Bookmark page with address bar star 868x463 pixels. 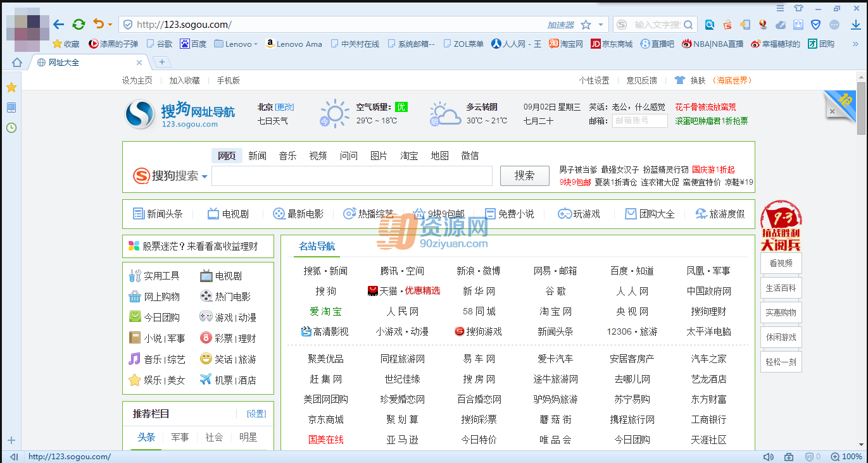586,25
